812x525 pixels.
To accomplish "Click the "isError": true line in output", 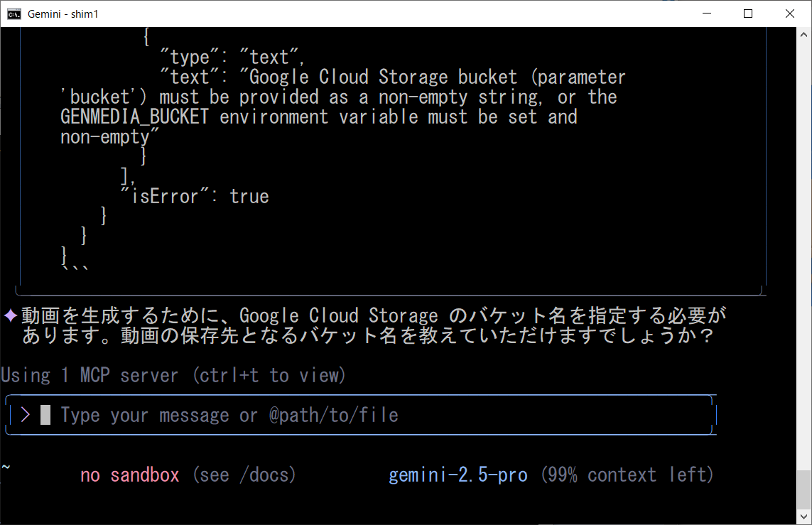I will [x=195, y=196].
